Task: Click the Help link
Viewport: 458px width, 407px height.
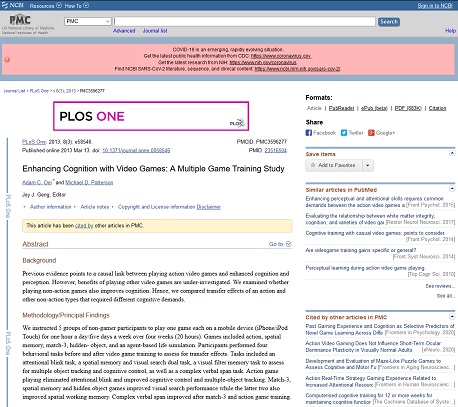Action: point(450,31)
